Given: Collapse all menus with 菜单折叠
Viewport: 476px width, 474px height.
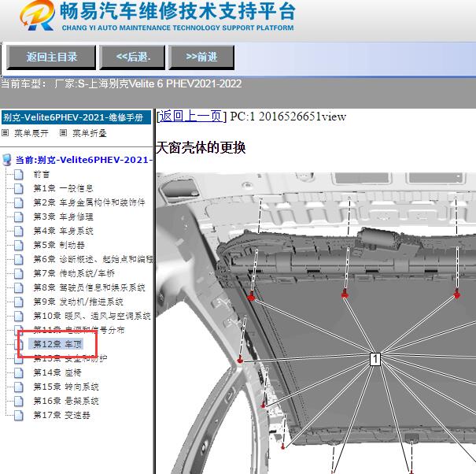Looking at the screenshot, I should click(x=90, y=133).
